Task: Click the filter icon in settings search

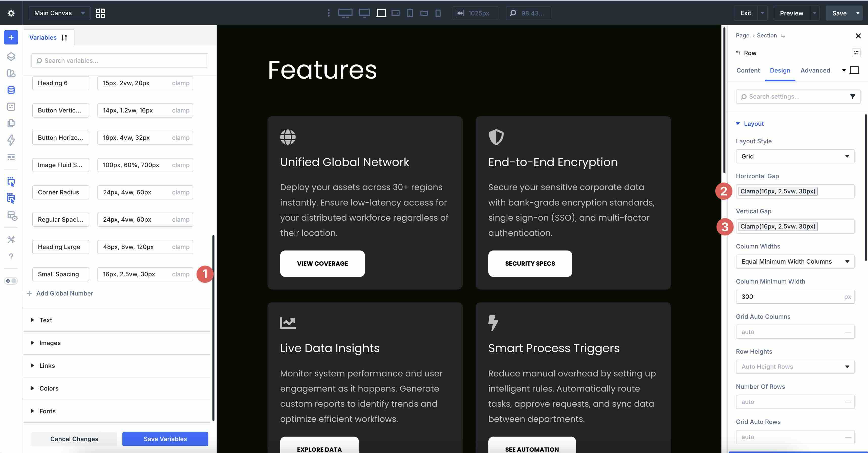Action: 853,97
